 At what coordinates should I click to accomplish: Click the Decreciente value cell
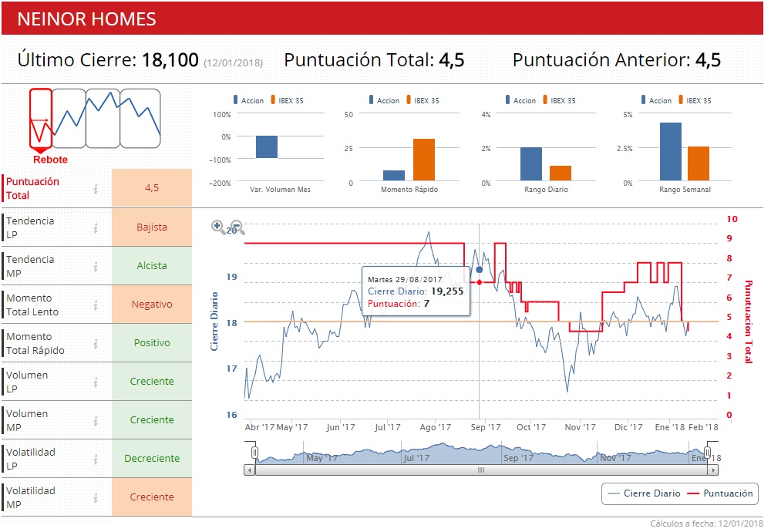click(152, 458)
